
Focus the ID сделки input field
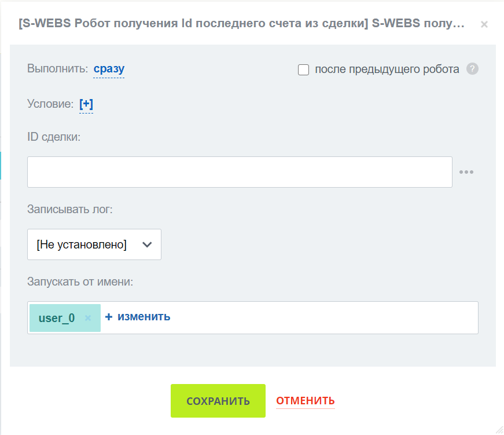tap(240, 172)
